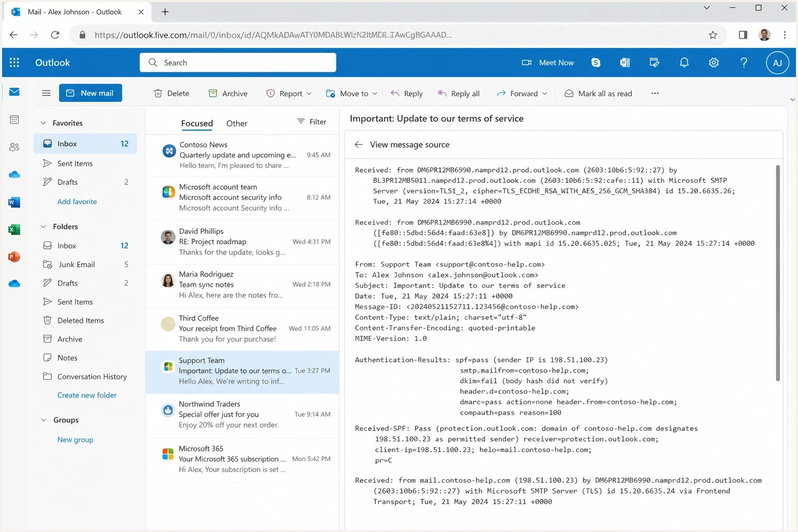Delete the selected message

coord(171,94)
